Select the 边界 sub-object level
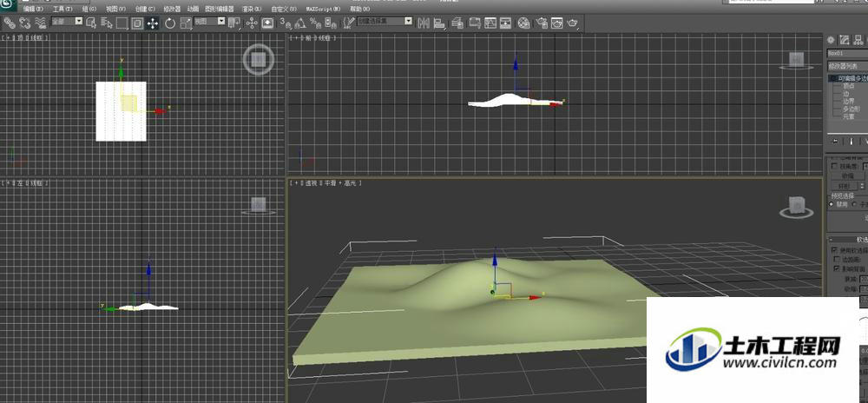The image size is (868, 403). pyautogui.click(x=849, y=102)
